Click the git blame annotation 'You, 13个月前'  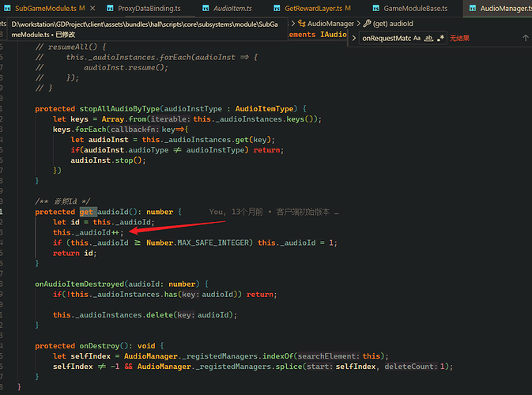(x=236, y=212)
